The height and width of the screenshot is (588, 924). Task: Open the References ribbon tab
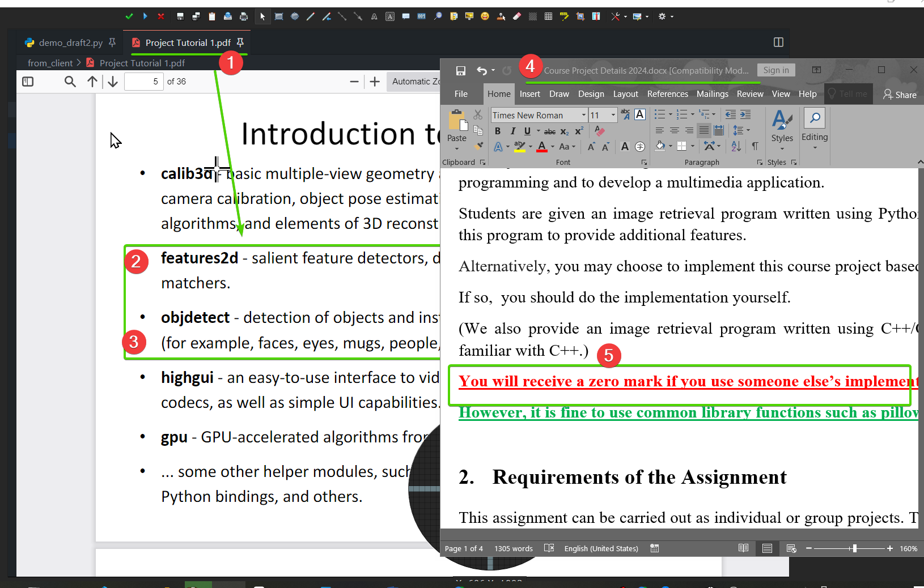coord(667,94)
